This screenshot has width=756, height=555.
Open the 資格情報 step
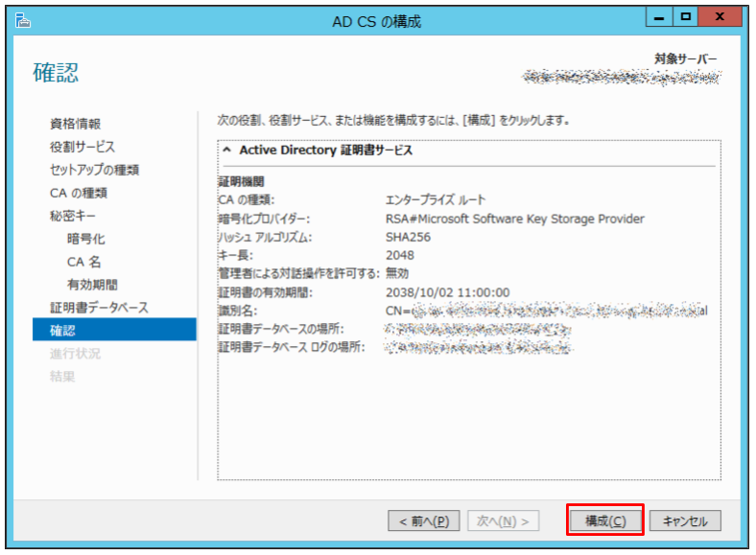(x=75, y=124)
